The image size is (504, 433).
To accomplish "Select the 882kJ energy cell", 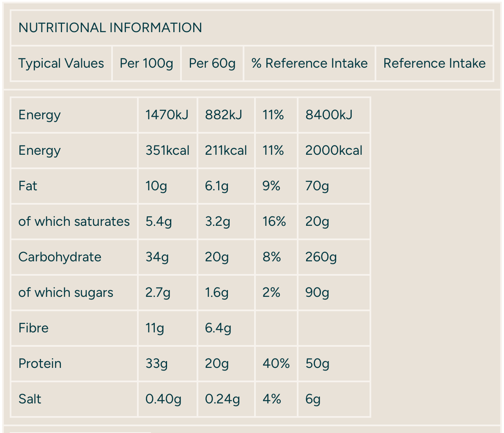I will tap(223, 115).
